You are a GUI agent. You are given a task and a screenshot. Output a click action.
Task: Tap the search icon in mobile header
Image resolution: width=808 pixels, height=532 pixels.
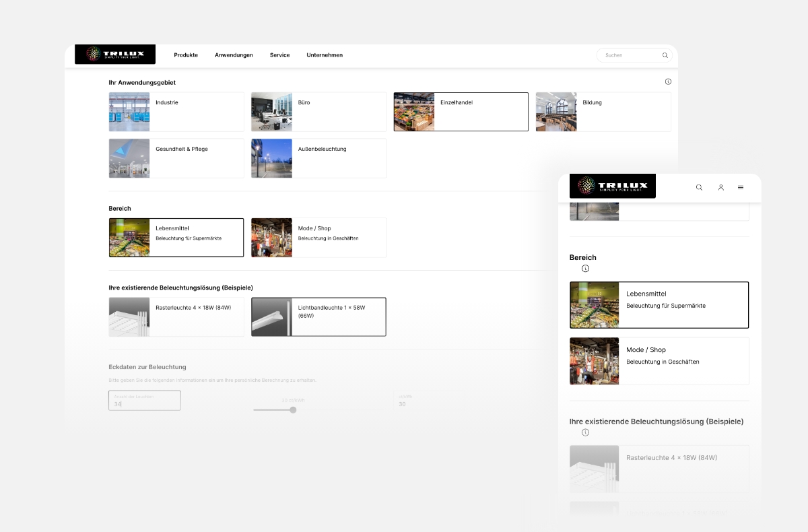point(699,187)
